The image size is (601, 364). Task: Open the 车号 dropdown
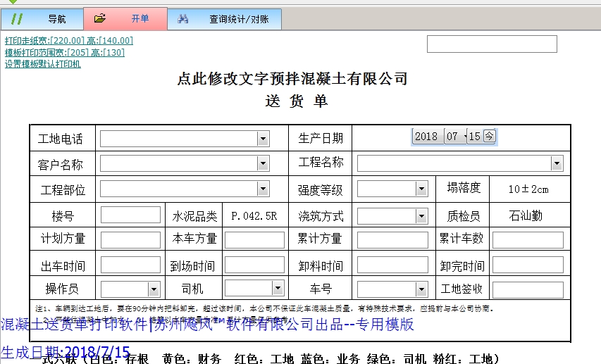[421, 289]
